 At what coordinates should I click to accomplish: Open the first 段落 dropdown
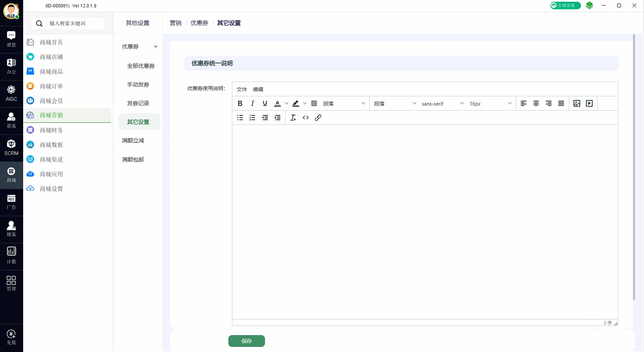(x=344, y=104)
